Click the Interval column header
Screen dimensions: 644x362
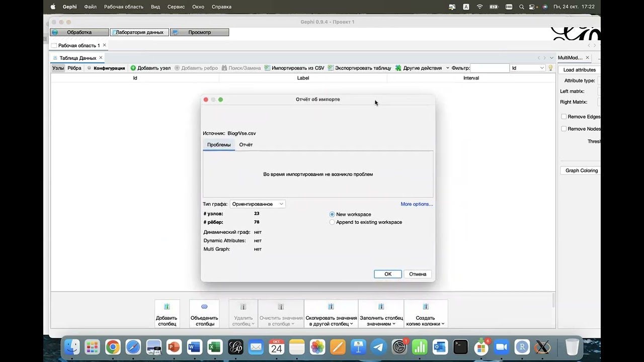pos(471,78)
